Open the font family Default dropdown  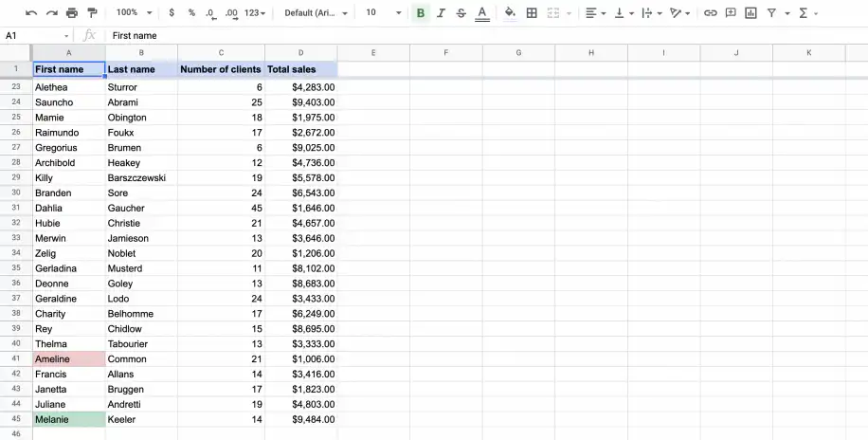pos(316,12)
